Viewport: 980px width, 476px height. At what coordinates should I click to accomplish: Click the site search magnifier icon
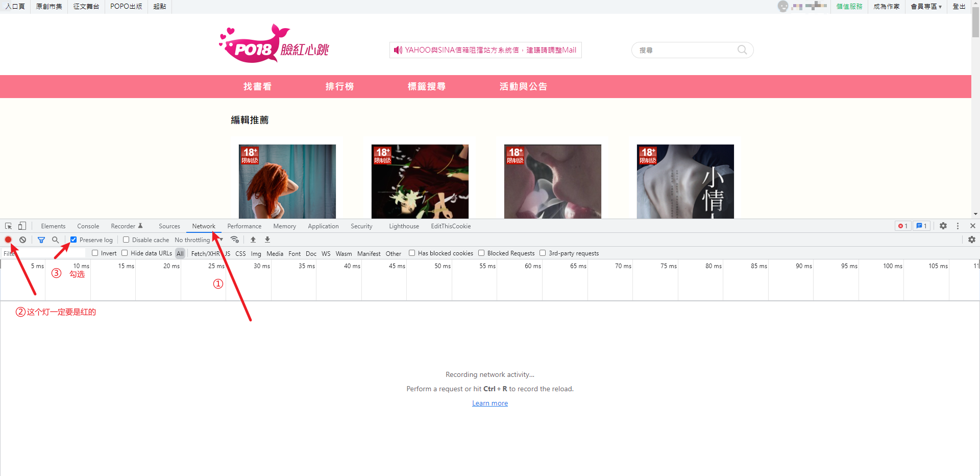click(742, 50)
